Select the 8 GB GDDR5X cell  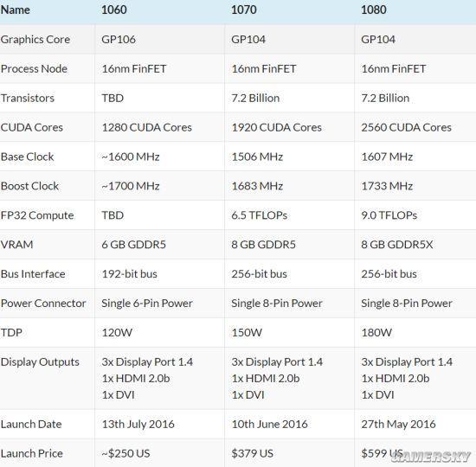pos(397,245)
